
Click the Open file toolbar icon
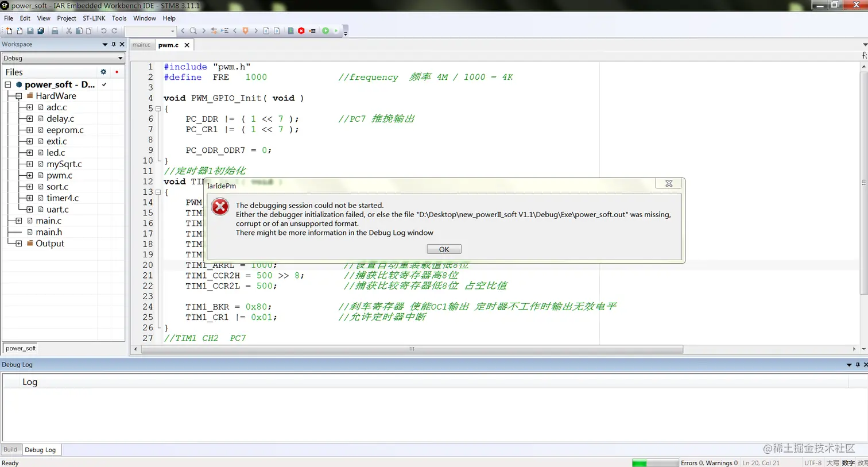[20, 31]
